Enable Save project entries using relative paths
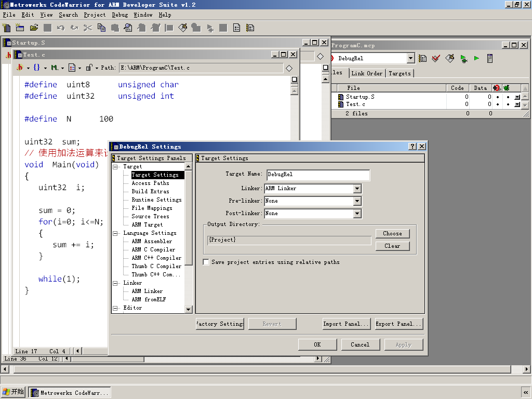 [x=206, y=262]
